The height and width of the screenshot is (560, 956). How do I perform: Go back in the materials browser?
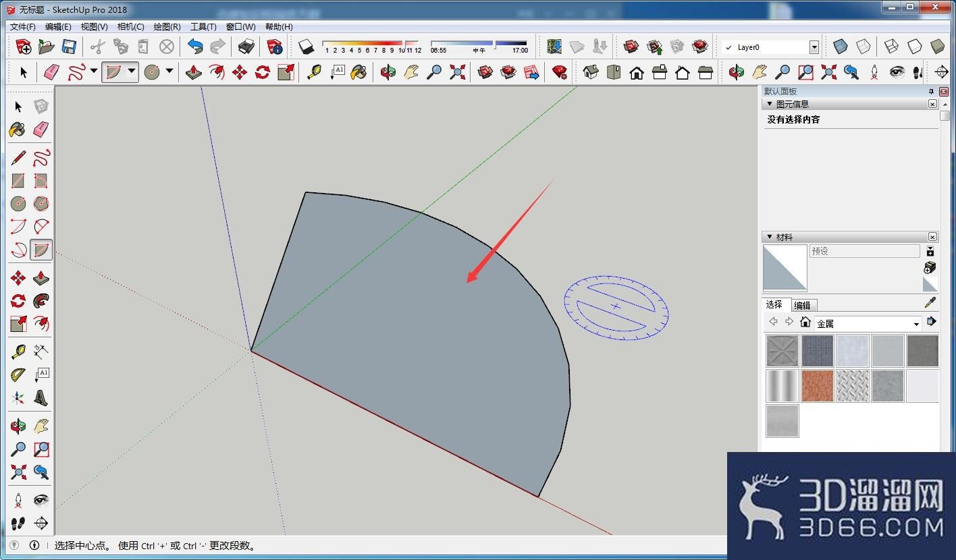pyautogui.click(x=774, y=322)
